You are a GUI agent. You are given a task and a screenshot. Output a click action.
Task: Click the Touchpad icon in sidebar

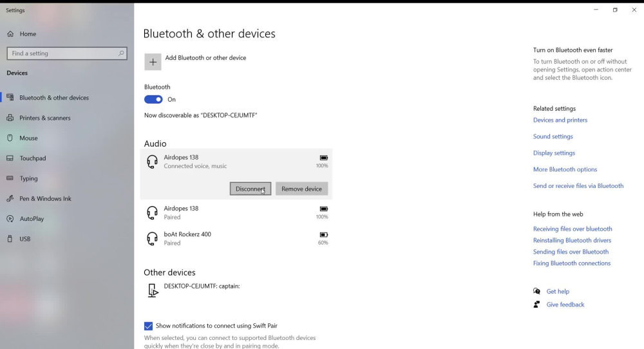click(10, 158)
